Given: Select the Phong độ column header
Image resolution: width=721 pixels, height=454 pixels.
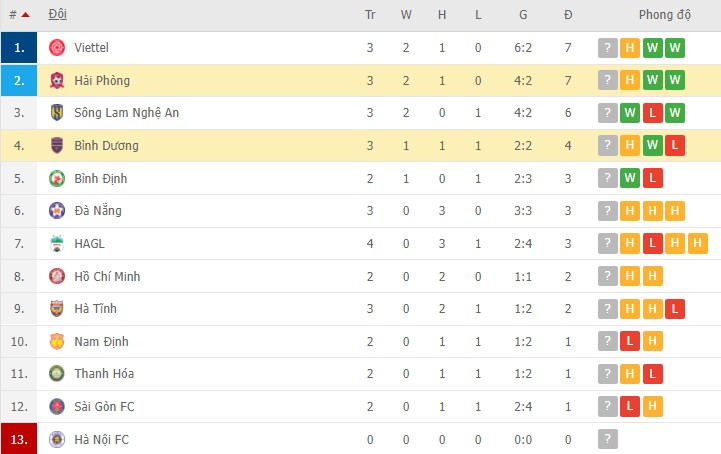Looking at the screenshot, I should [665, 15].
